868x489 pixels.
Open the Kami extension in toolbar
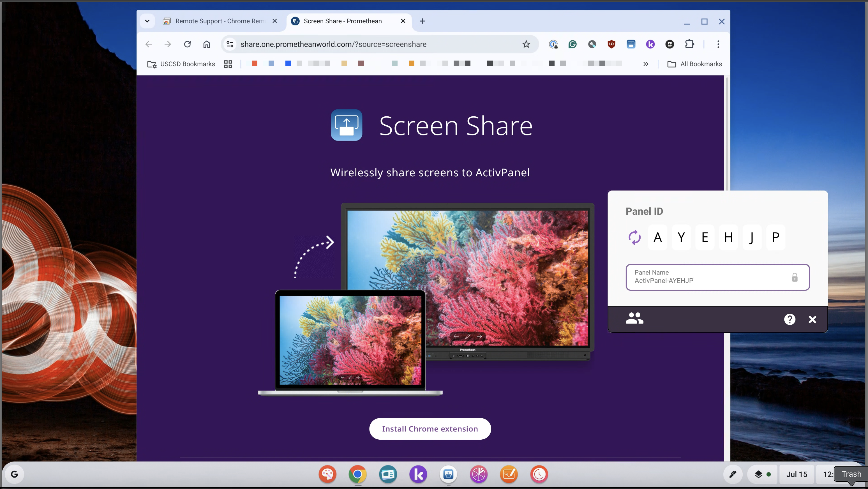coord(650,44)
